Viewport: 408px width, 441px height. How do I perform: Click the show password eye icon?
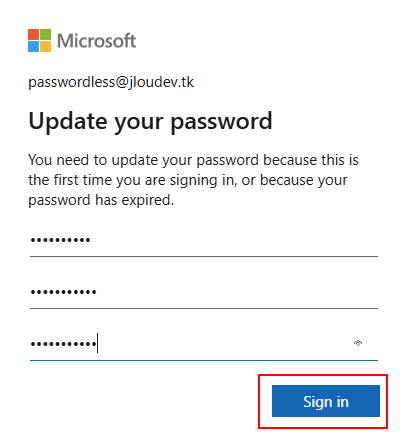tap(358, 343)
